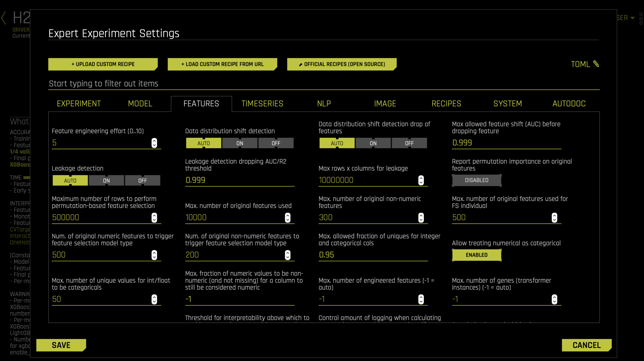Enable allow treating numerical as categorical
The width and height of the screenshot is (644, 361).
[x=476, y=254]
